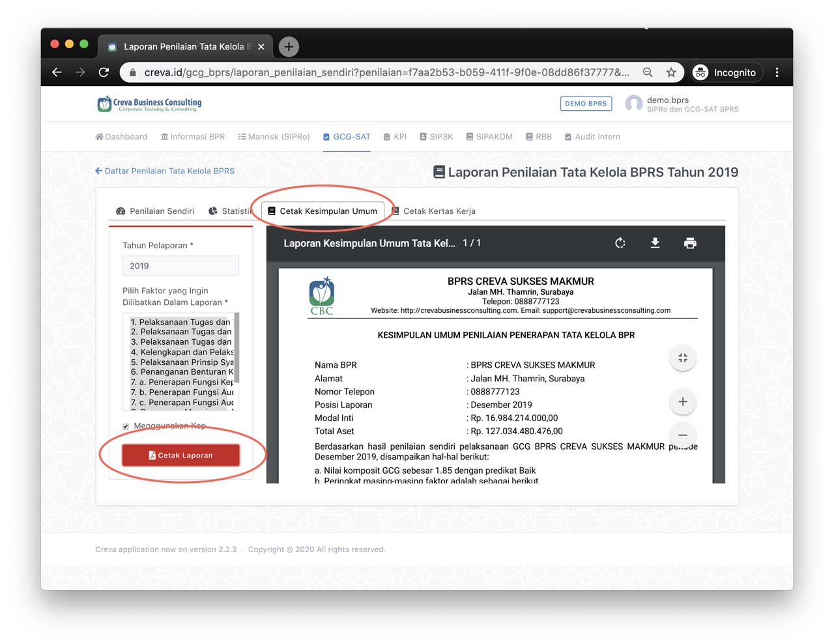Screen dimensions: 834x644
Task: Open Manrisk (SIPRo) menu
Action: tap(274, 137)
